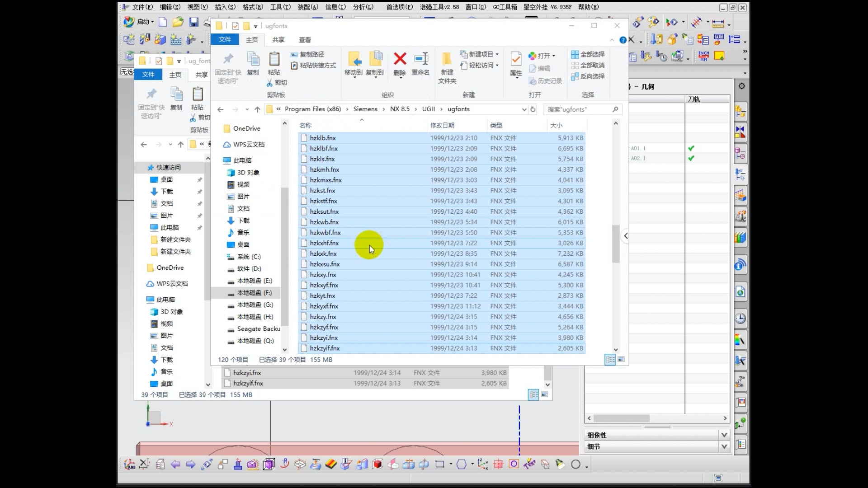Expand the address bar history dropdown

(524, 109)
